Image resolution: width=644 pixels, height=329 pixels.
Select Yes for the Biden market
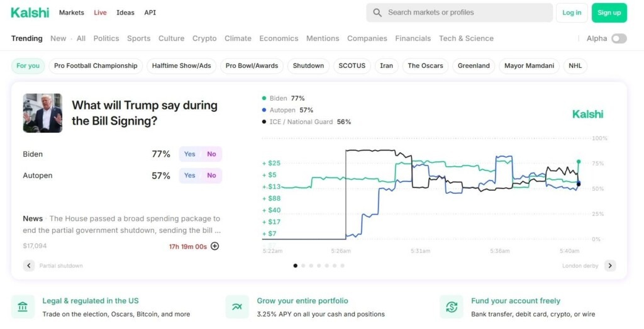[190, 154]
